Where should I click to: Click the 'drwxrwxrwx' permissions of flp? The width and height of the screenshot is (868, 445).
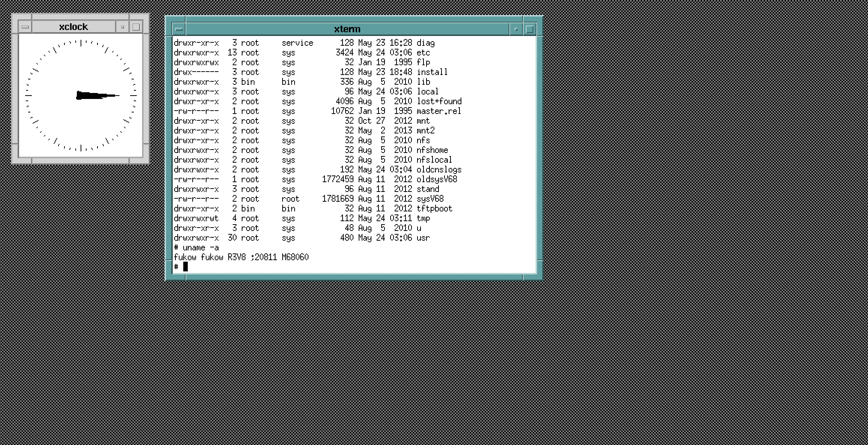tap(196, 62)
